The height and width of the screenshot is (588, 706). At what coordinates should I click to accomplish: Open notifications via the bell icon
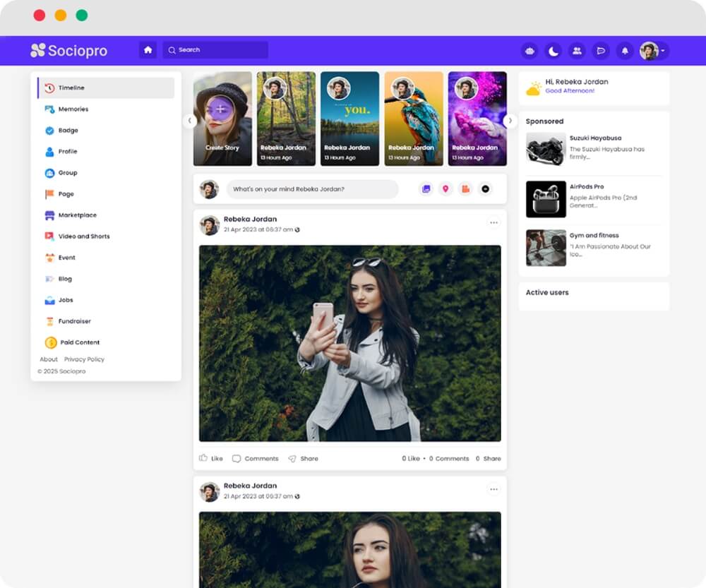coord(625,51)
